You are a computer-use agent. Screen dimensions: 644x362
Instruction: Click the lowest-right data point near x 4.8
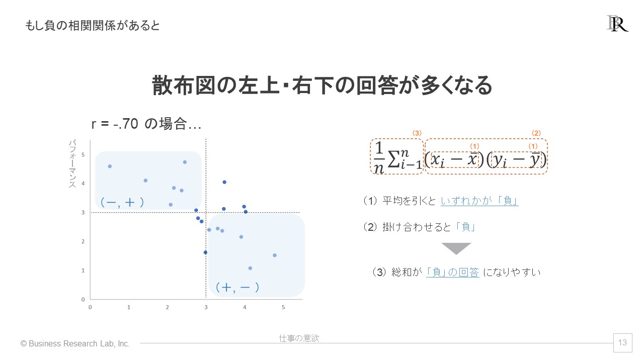[275, 255]
